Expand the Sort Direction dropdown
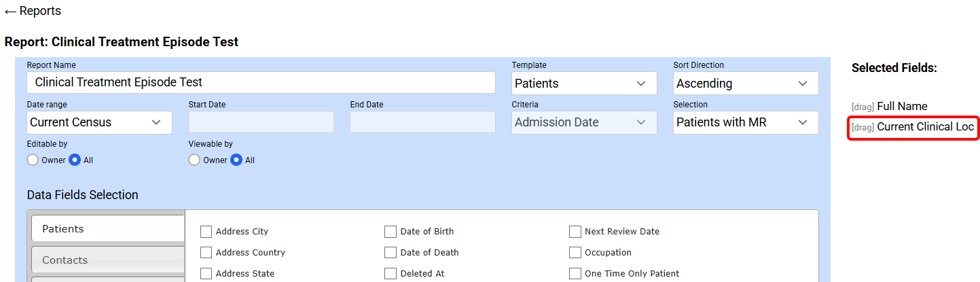 click(x=746, y=84)
